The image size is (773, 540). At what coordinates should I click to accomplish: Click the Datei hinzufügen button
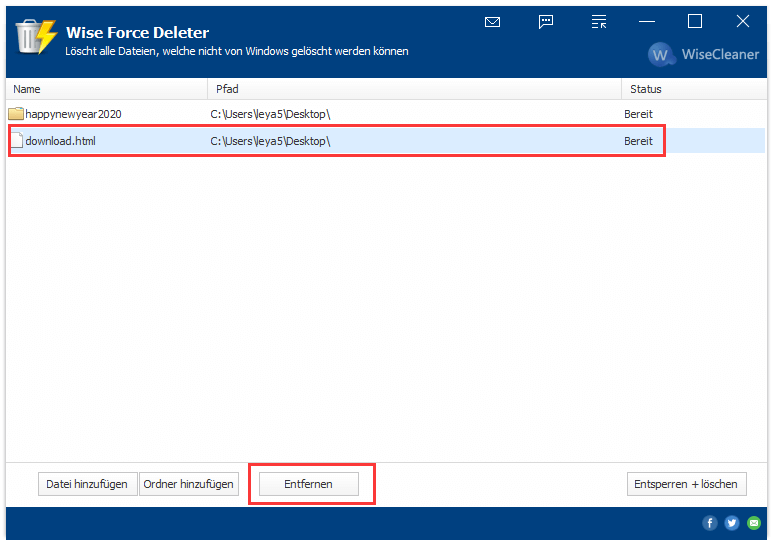pyautogui.click(x=87, y=484)
